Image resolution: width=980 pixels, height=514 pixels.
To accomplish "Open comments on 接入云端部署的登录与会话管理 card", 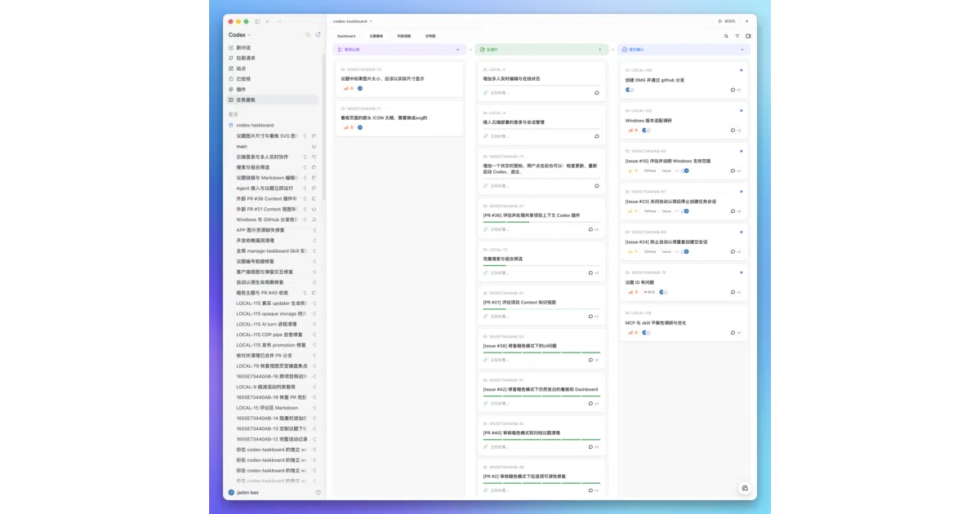I will click(597, 136).
